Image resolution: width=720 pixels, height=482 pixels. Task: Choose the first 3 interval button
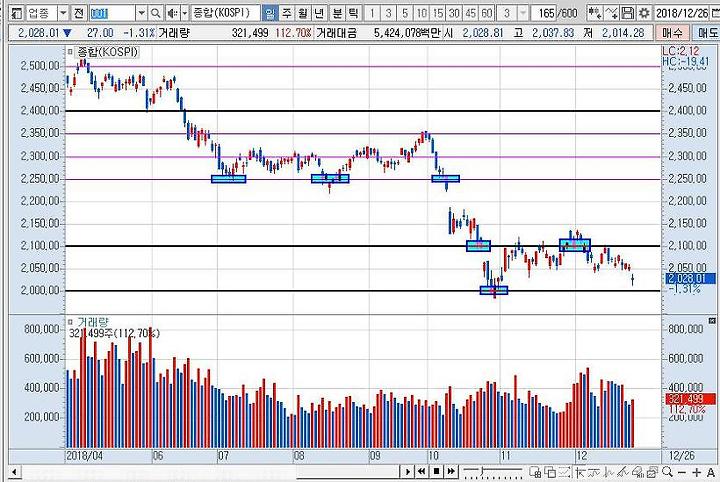click(x=388, y=13)
